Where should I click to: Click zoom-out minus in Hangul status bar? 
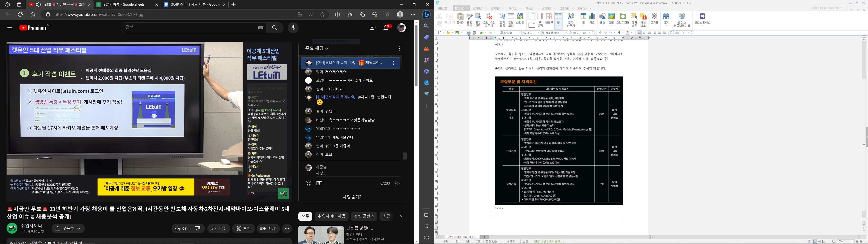click(857, 242)
